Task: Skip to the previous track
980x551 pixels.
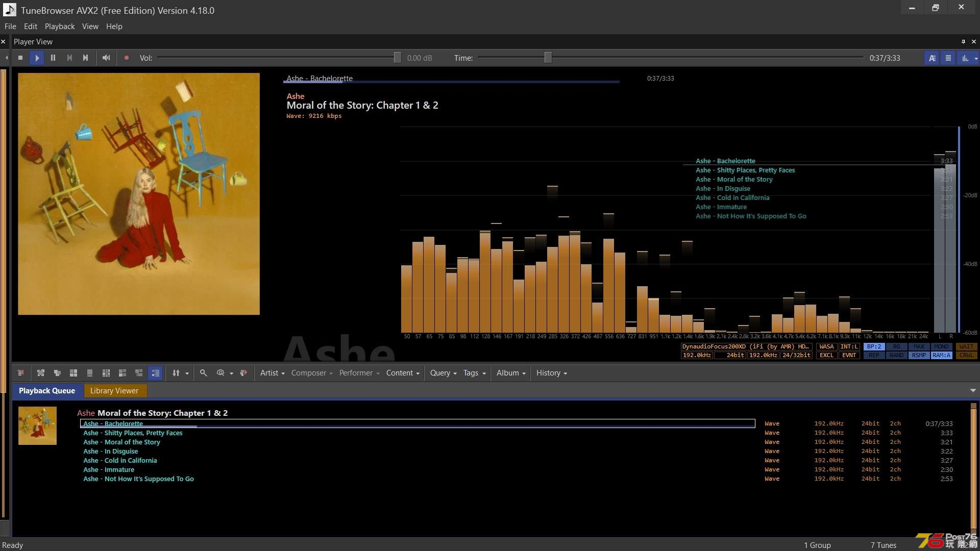Action: (x=69, y=58)
